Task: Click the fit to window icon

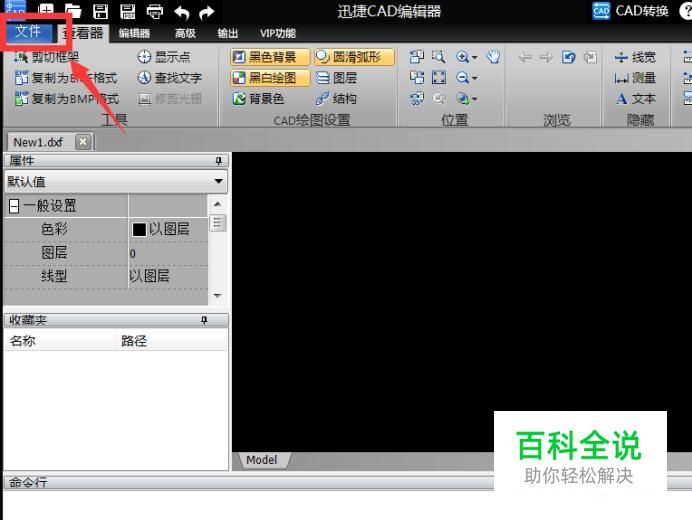Action: pos(439,78)
